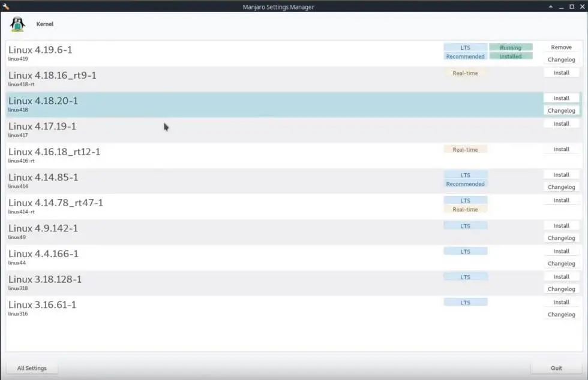View Changelog for Linux 4.18.20-1
Viewport: 588px width, 380px height.
562,110
